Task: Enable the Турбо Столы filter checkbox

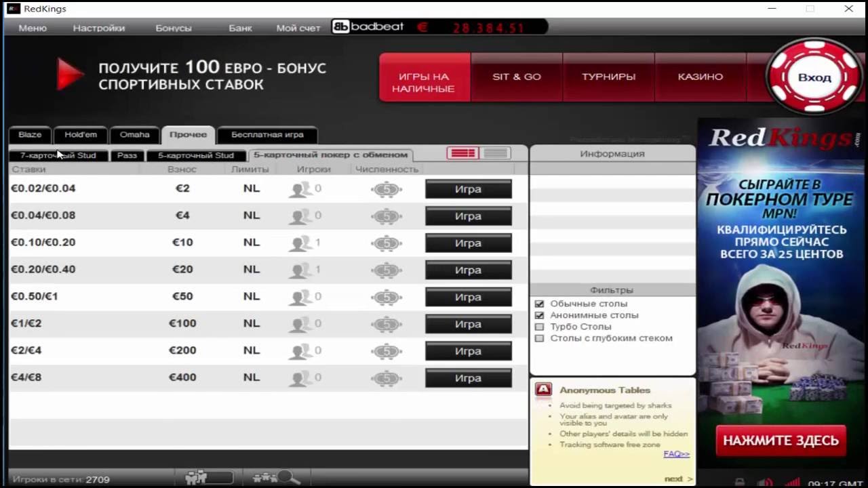Action: click(x=540, y=327)
